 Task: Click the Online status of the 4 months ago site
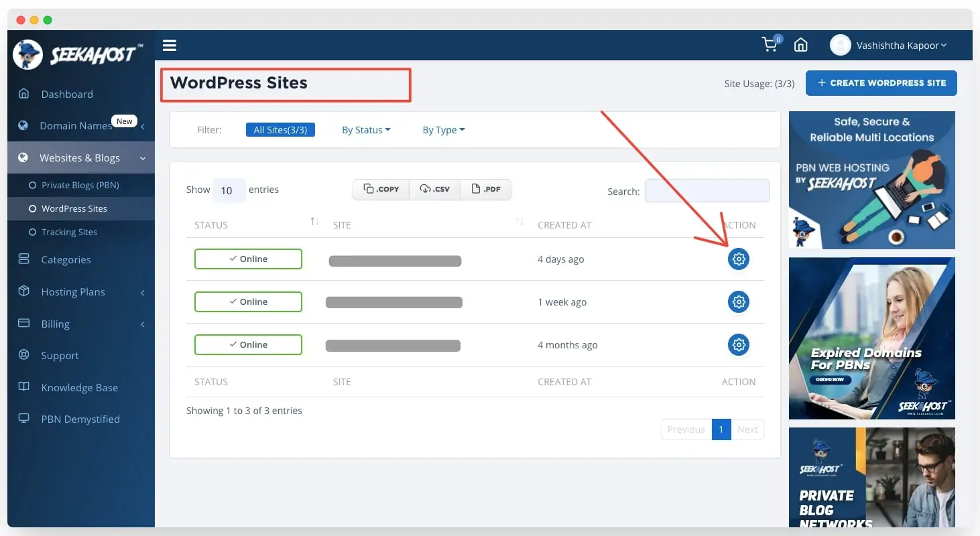click(x=248, y=345)
